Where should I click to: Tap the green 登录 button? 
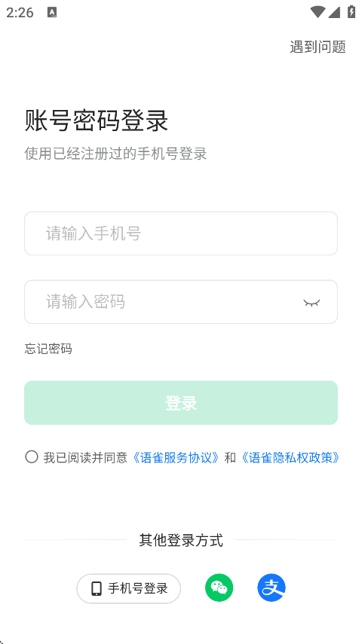point(181,402)
